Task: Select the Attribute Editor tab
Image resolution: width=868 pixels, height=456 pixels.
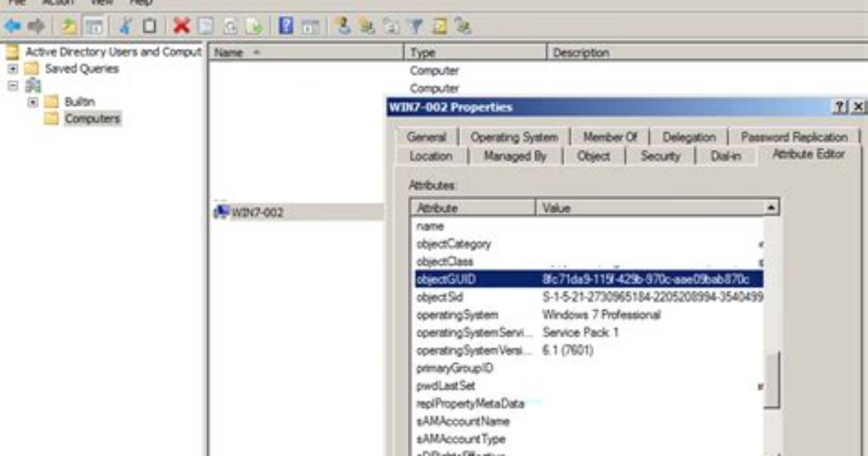Action: pyautogui.click(x=808, y=155)
